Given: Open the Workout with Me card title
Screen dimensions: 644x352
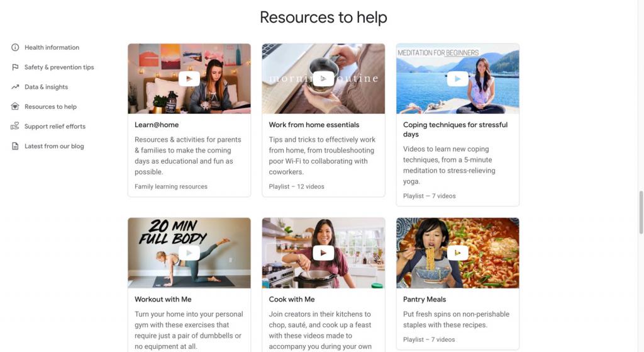Looking at the screenshot, I should click(163, 299).
